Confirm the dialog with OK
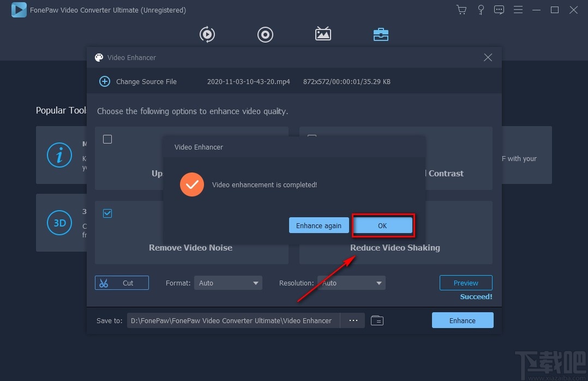The width and height of the screenshot is (588, 381). pyautogui.click(x=382, y=225)
